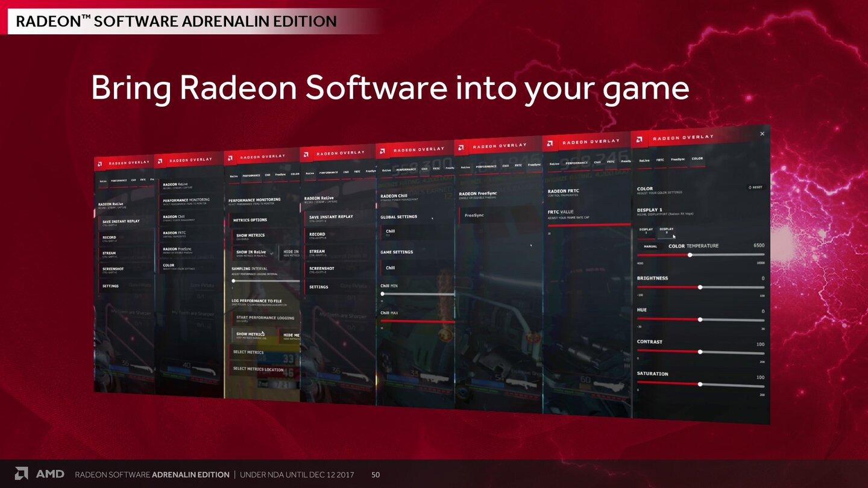
Task: Reset color settings with the Reset button
Action: (755, 187)
